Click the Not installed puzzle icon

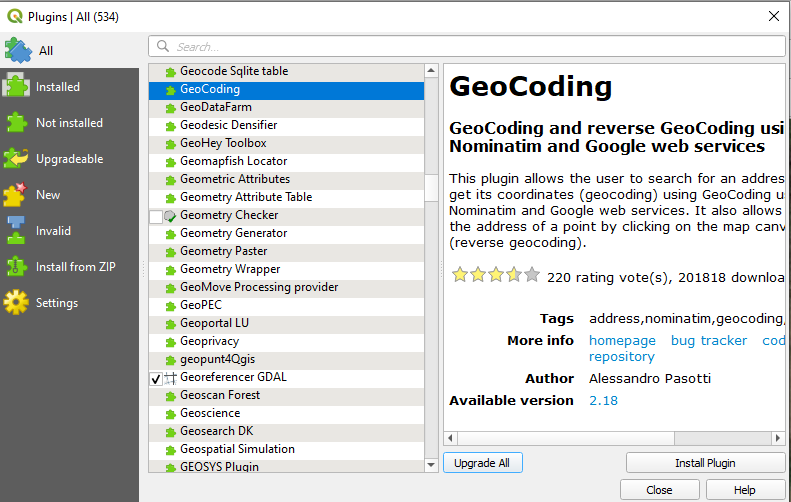pyautogui.click(x=16, y=123)
